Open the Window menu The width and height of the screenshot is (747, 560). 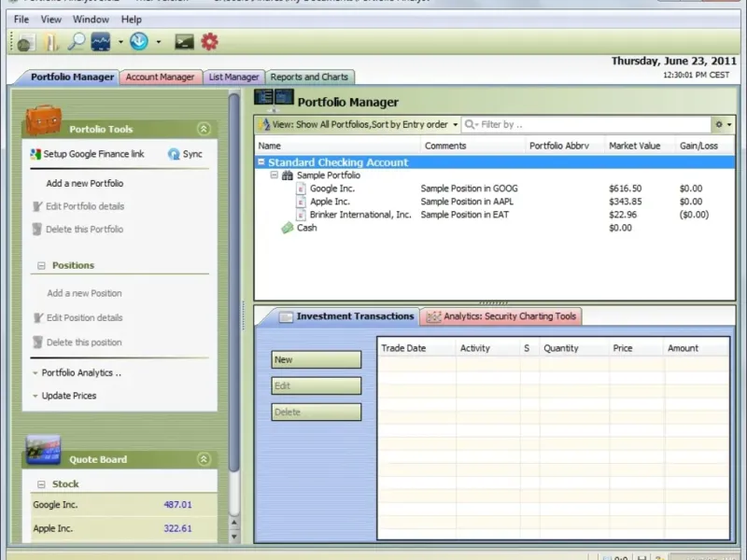[x=91, y=20]
